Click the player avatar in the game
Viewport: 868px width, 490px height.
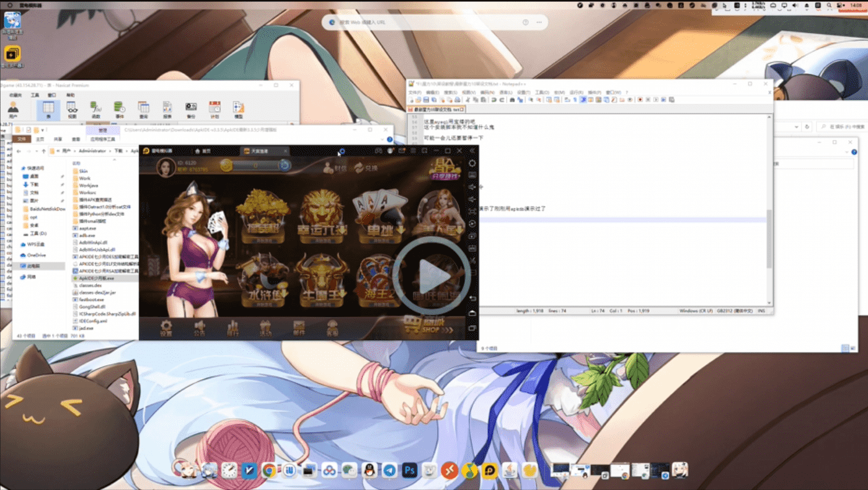coord(166,167)
